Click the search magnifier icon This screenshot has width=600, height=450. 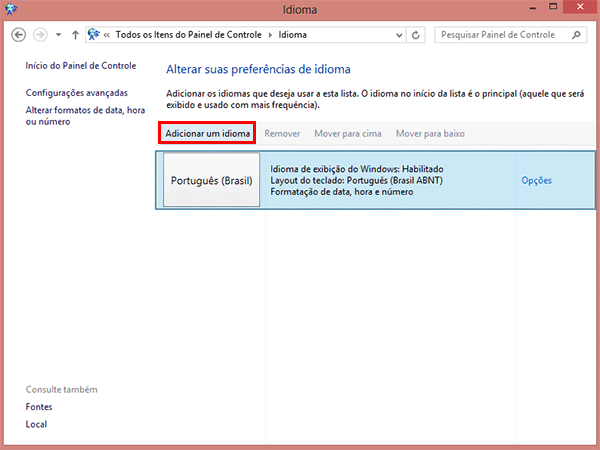coord(576,35)
